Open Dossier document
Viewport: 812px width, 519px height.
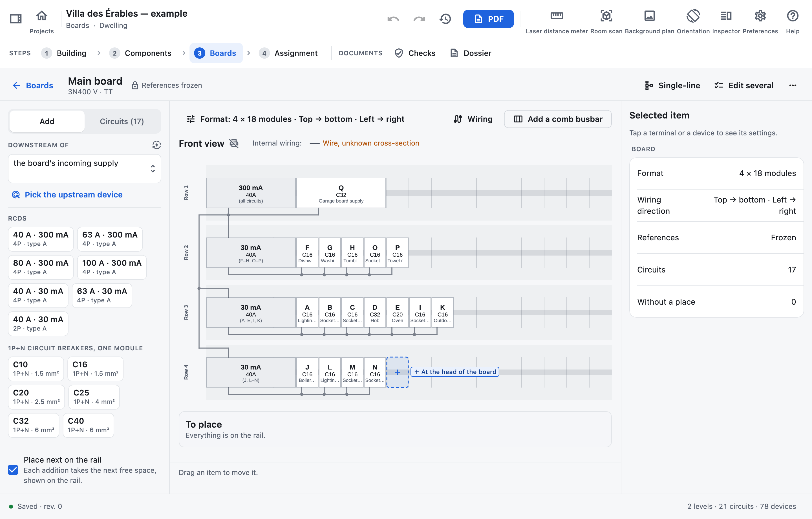(x=471, y=53)
